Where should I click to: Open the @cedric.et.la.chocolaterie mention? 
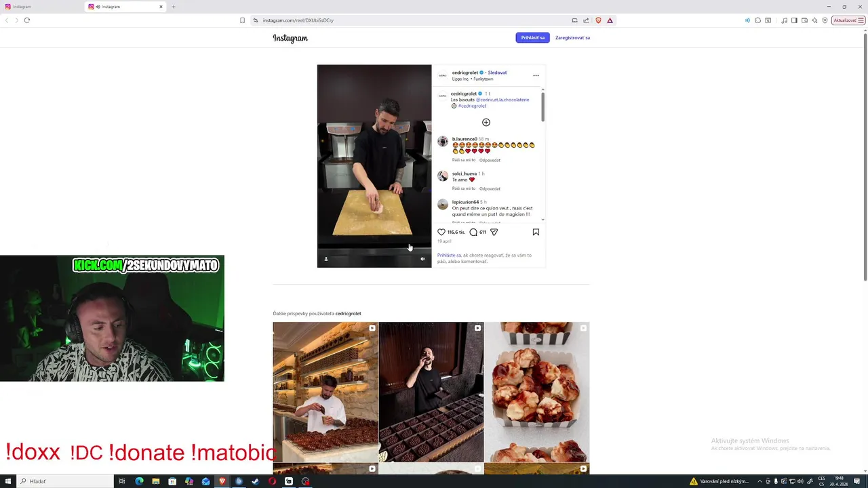502,100
